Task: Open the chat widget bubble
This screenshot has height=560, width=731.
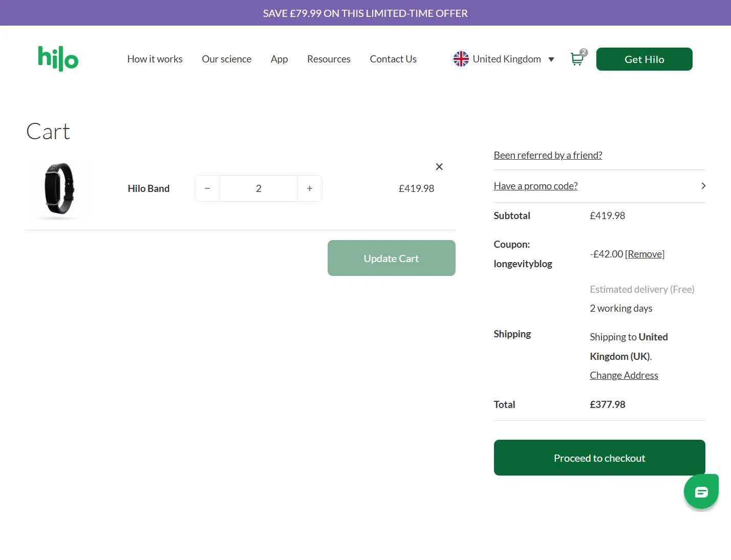Action: (x=701, y=492)
